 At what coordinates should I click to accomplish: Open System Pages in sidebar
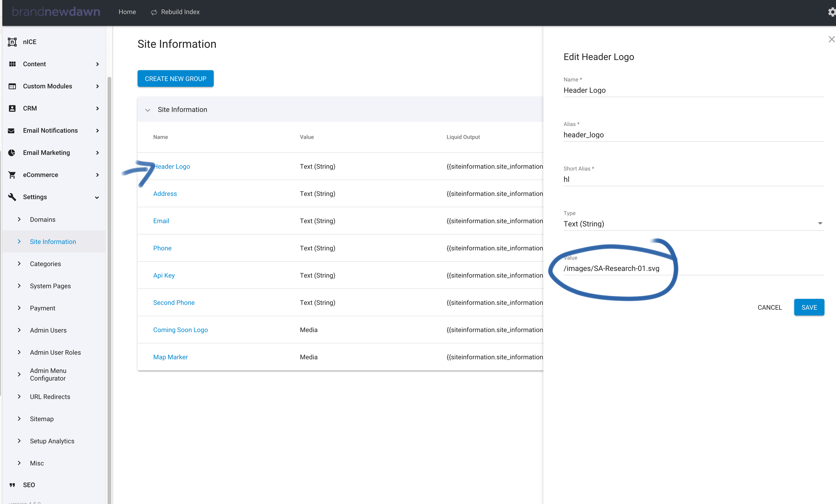50,286
